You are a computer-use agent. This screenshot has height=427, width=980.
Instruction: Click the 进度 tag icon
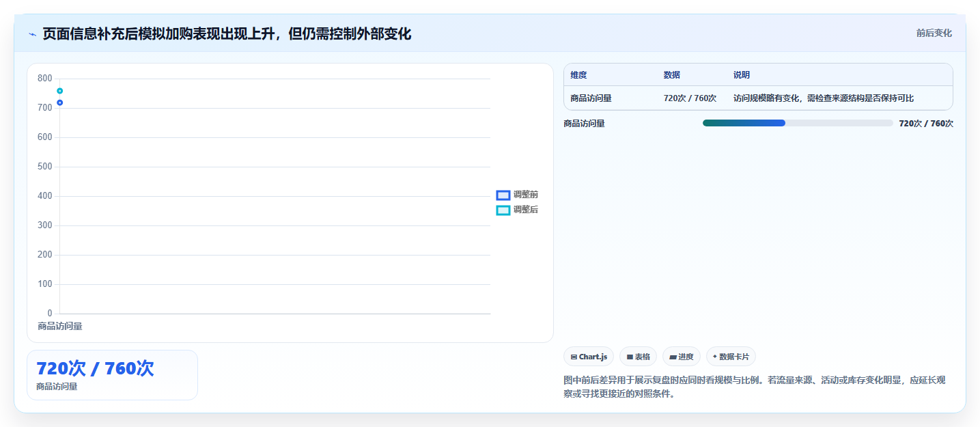point(673,357)
